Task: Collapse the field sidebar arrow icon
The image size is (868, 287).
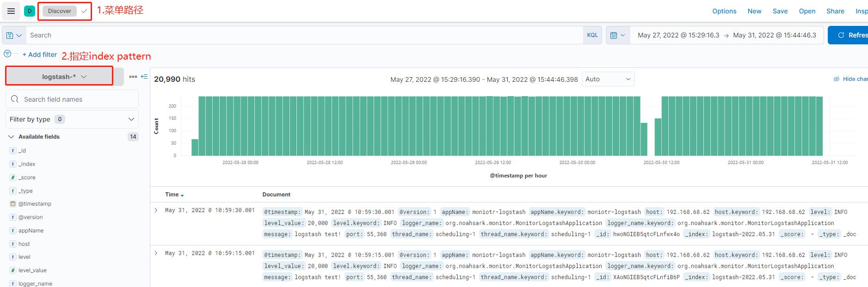Action: click(144, 77)
